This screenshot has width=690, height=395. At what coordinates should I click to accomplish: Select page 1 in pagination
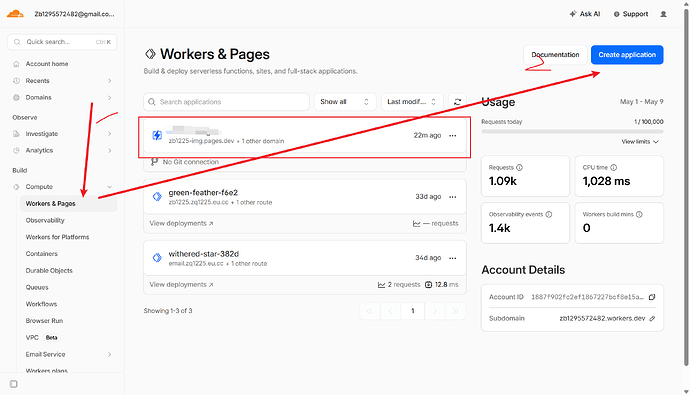(x=412, y=311)
